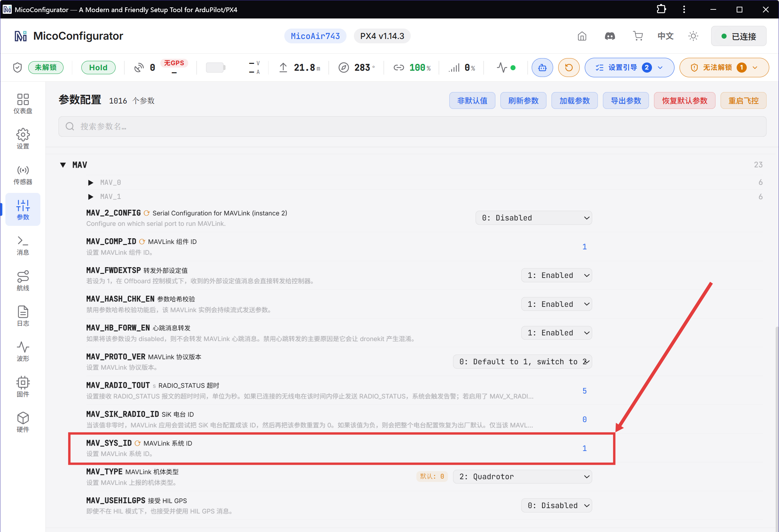Expand the MAV_0 subgroup

coord(90,182)
